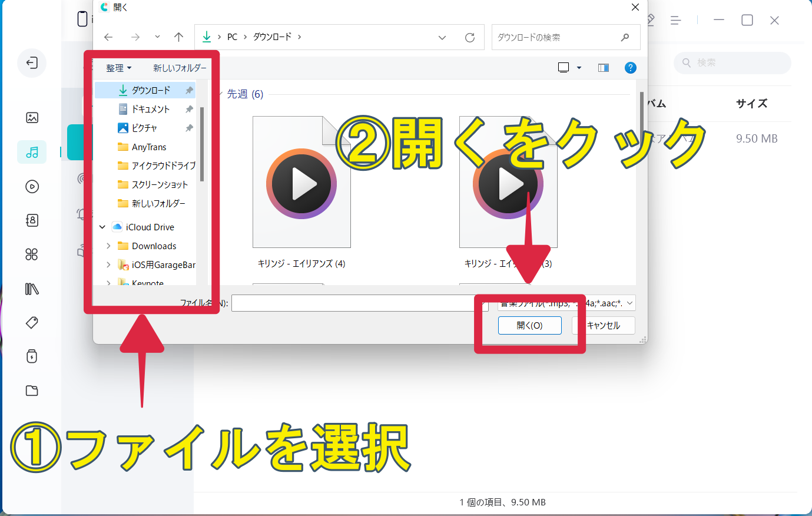This screenshot has width=812, height=516.
Task: Open the photos icon in left sidebar
Action: click(x=32, y=118)
